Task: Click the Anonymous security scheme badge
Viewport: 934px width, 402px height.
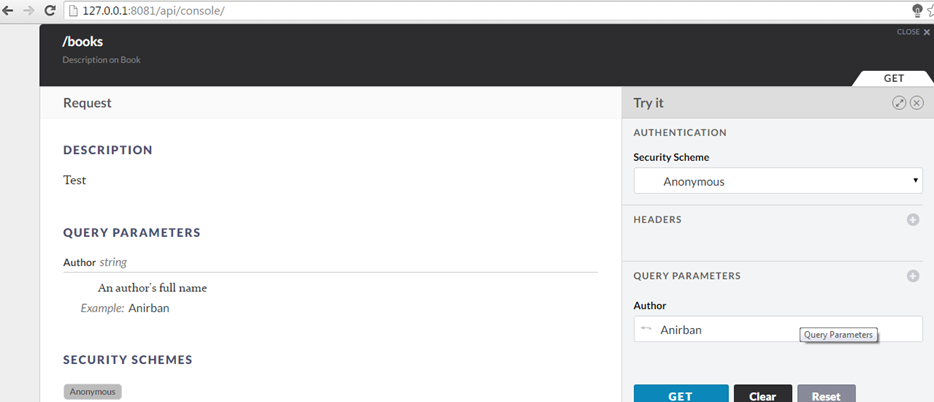Action: pos(92,392)
